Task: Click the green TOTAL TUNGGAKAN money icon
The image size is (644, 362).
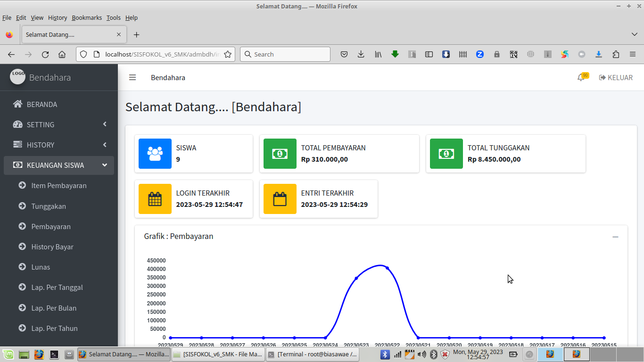Action: [x=446, y=154]
